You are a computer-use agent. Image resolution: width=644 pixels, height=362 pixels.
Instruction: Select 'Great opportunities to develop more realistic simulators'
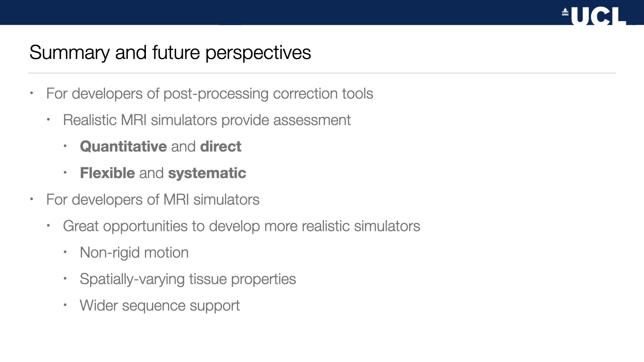[241, 226]
